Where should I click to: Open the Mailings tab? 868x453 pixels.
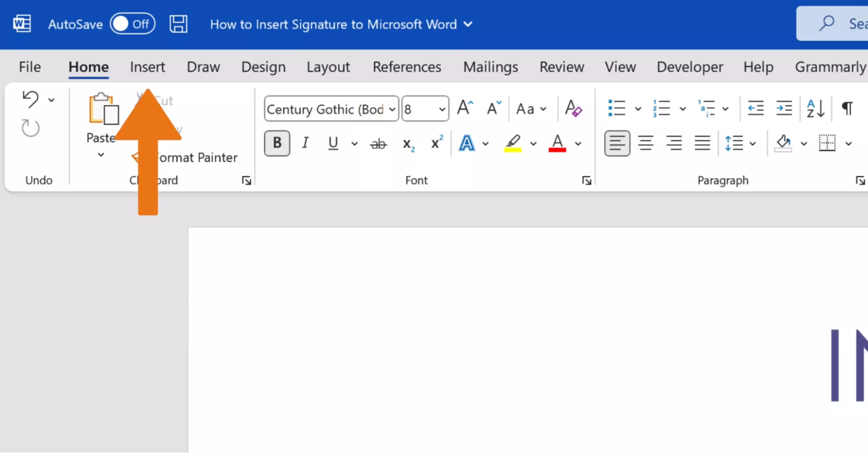(490, 67)
